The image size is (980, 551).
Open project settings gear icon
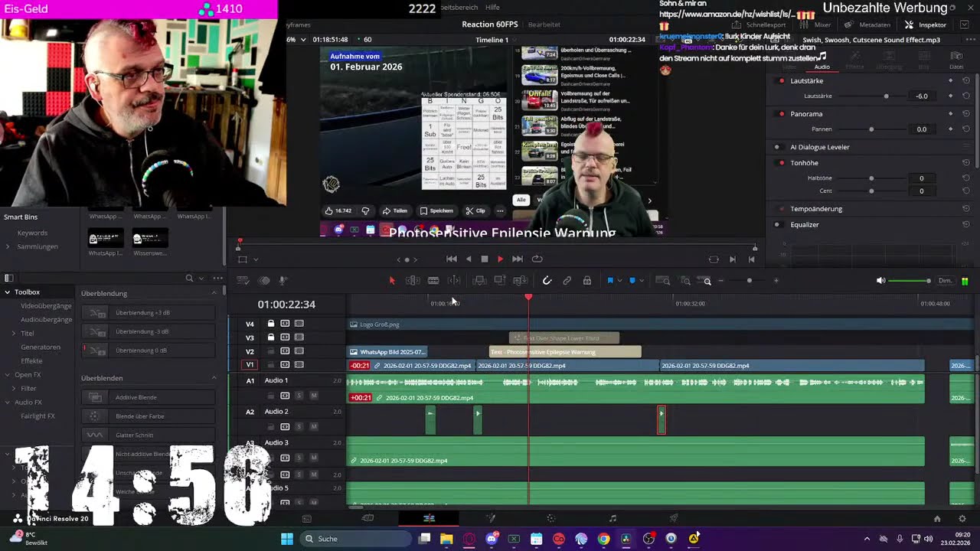(x=962, y=518)
